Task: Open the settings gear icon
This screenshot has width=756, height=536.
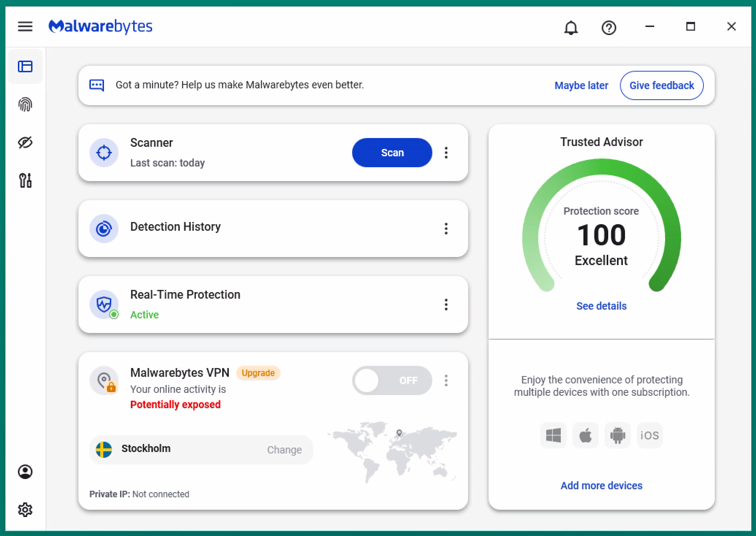Action: [25, 510]
